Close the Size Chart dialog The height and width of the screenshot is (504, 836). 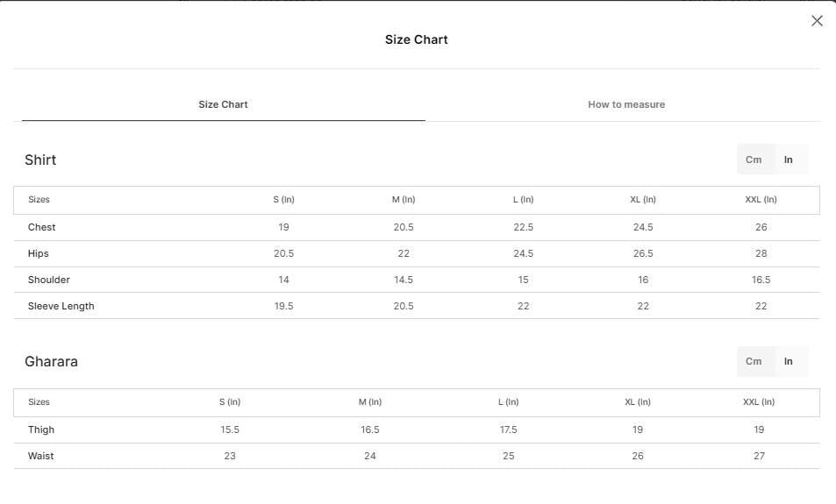pos(817,21)
